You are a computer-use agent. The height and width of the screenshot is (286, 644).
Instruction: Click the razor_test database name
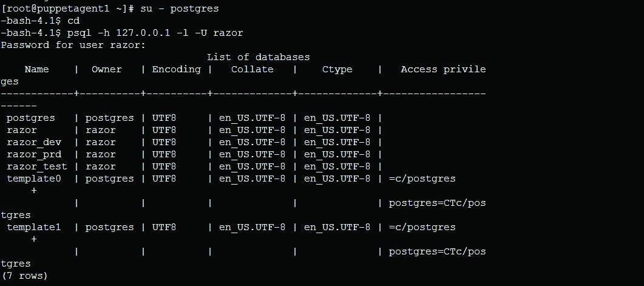36,166
